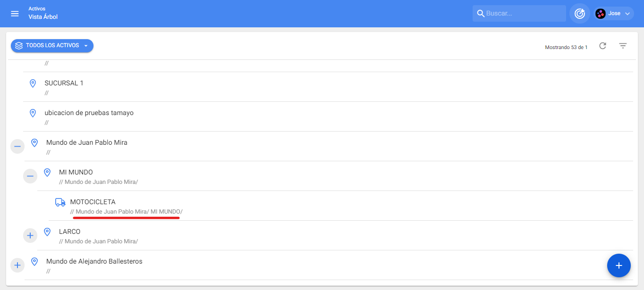
Task: Click the truck icon beside MOTOCICLETA
Action: (60, 202)
